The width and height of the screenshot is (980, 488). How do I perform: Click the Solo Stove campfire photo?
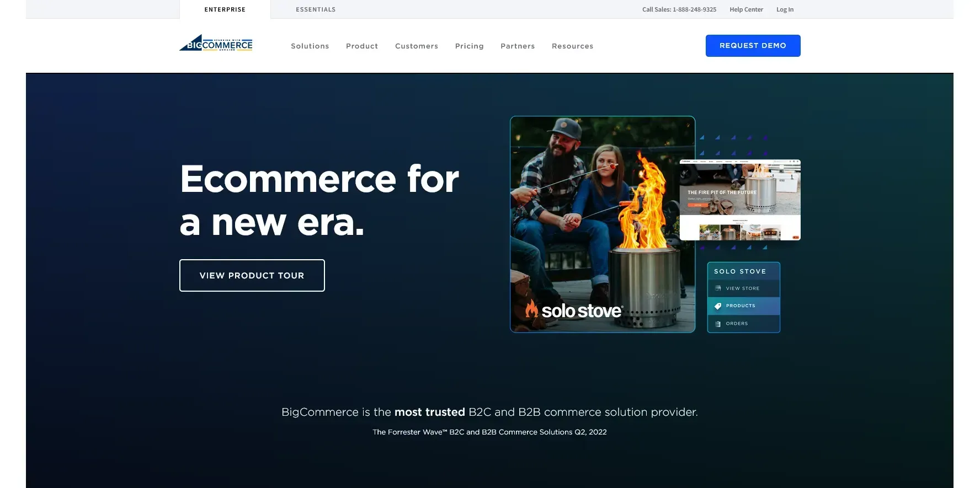(603, 224)
